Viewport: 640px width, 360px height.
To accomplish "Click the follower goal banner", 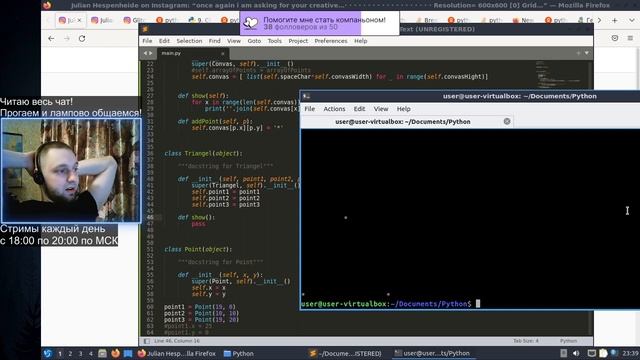I will pos(319,23).
